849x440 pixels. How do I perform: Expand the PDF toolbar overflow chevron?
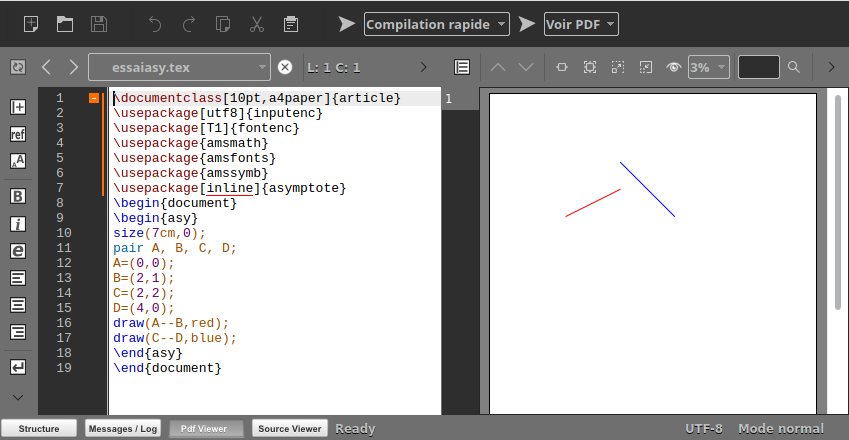831,67
